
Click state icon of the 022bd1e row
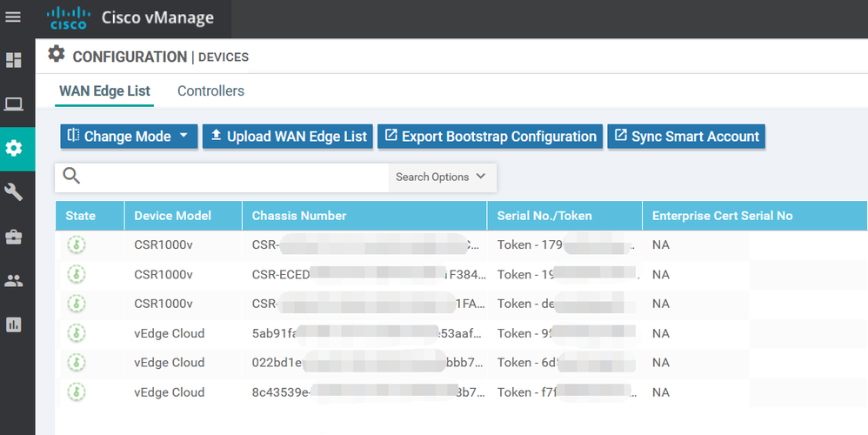pyautogui.click(x=77, y=363)
